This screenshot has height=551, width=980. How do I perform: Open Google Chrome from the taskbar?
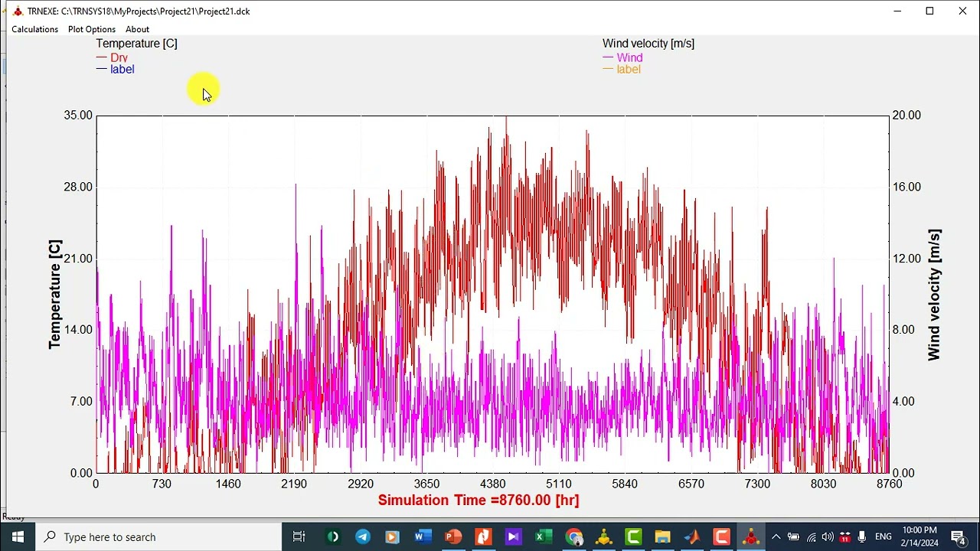pyautogui.click(x=573, y=536)
